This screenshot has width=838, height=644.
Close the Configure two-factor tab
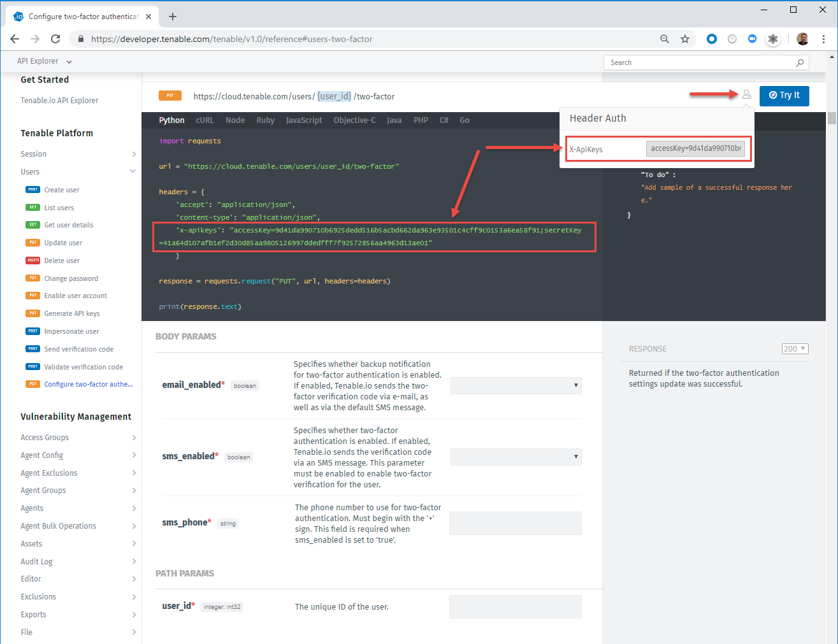(x=149, y=17)
